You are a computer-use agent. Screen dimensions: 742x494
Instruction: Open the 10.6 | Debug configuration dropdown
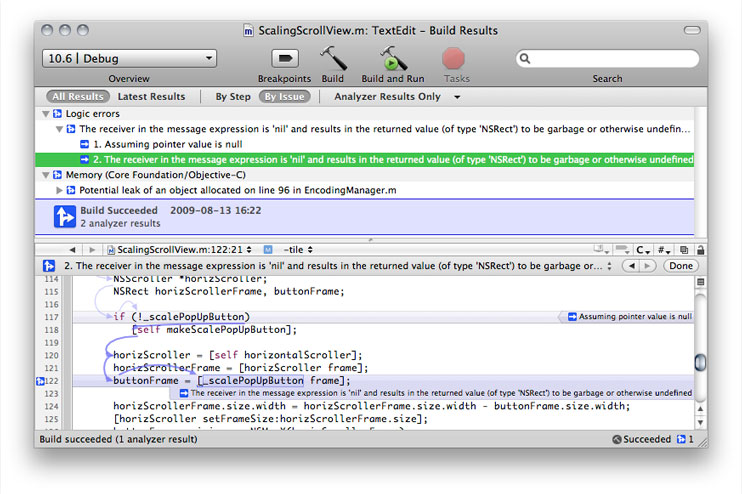pos(129,59)
